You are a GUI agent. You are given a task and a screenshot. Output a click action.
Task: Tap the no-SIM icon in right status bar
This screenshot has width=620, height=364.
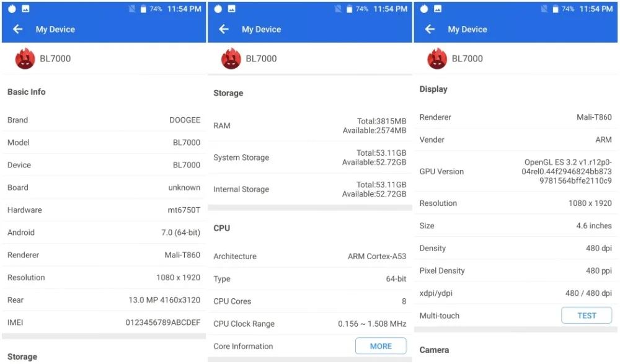click(x=544, y=9)
